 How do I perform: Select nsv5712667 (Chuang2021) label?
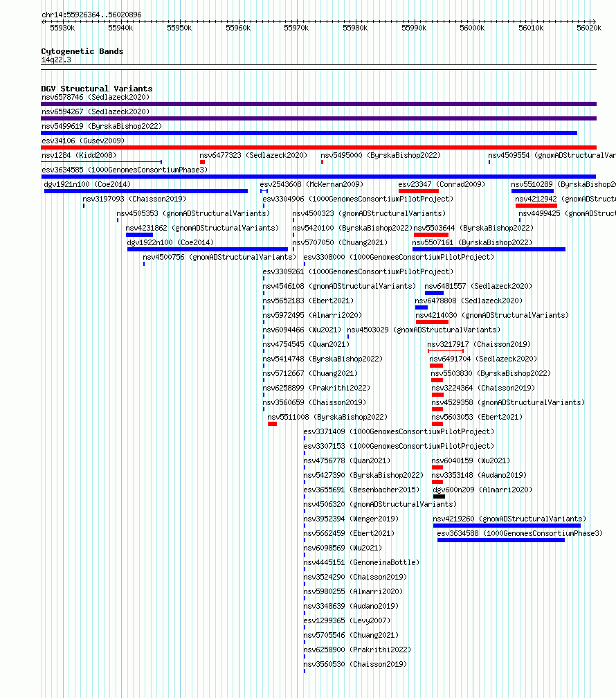[310, 373]
